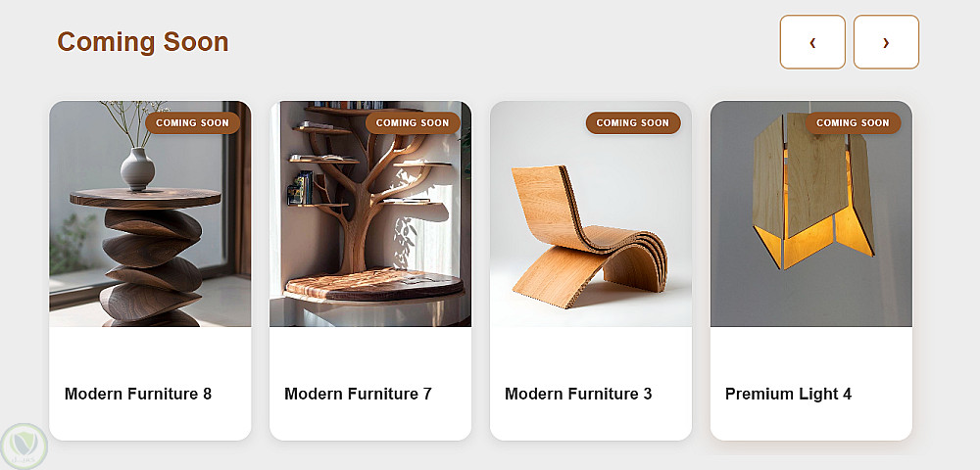This screenshot has width=980, height=470.
Task: Click the previous arrow carousel button
Action: [812, 42]
